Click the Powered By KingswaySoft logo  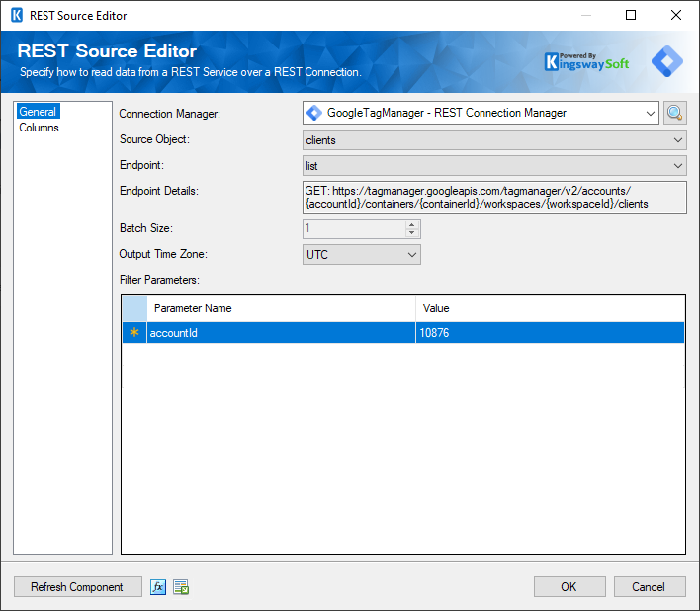[586, 62]
